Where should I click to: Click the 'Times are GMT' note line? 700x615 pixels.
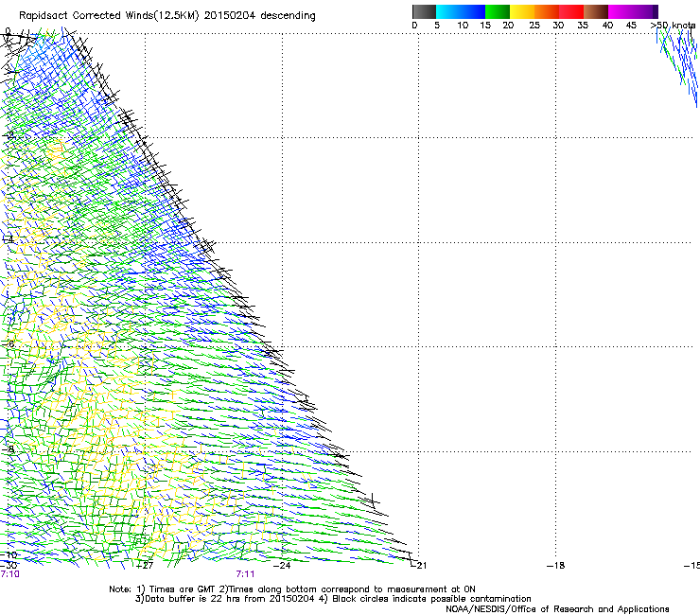(292, 589)
